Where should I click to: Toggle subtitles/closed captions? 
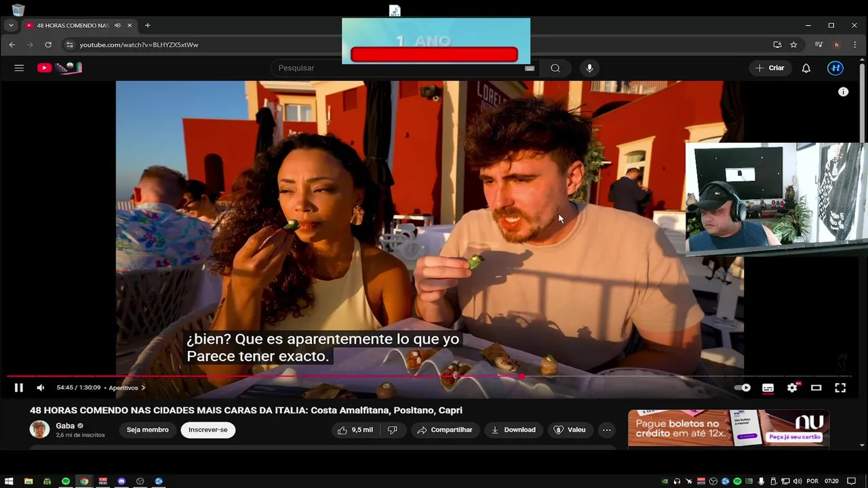tap(768, 388)
